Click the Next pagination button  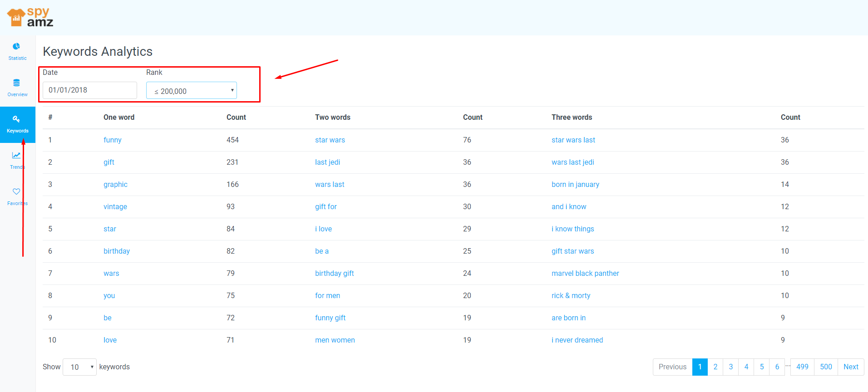pyautogui.click(x=851, y=367)
